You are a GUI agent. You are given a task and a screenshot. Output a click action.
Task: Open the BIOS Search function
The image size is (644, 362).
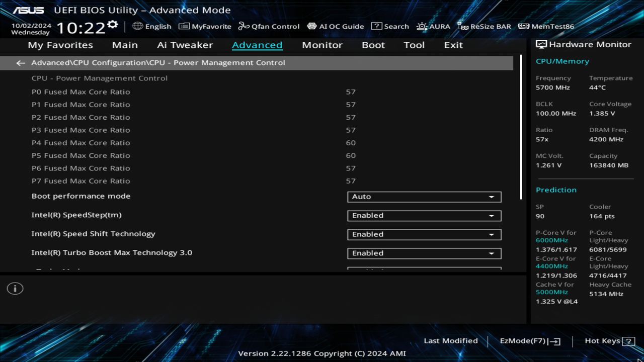pyautogui.click(x=390, y=26)
